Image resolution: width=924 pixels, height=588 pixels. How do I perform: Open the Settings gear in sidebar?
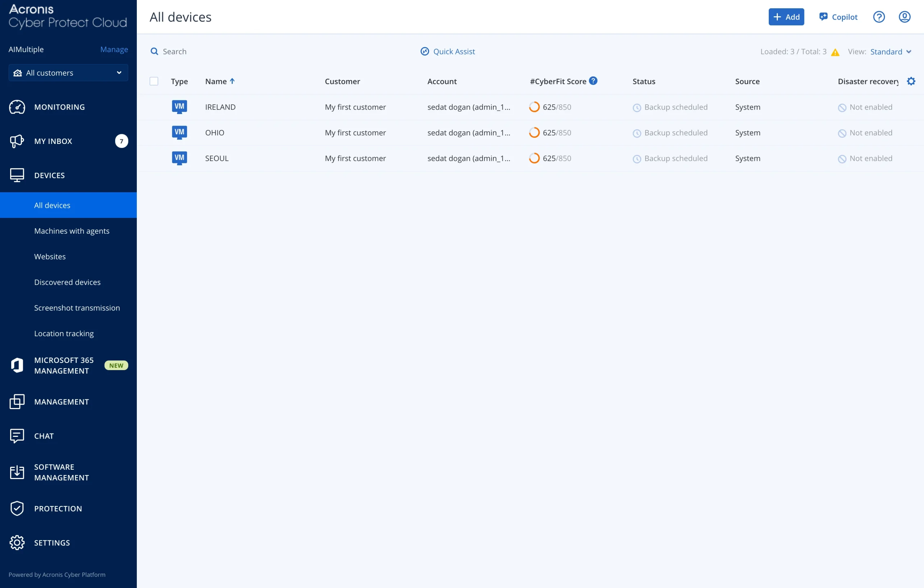[x=17, y=542]
